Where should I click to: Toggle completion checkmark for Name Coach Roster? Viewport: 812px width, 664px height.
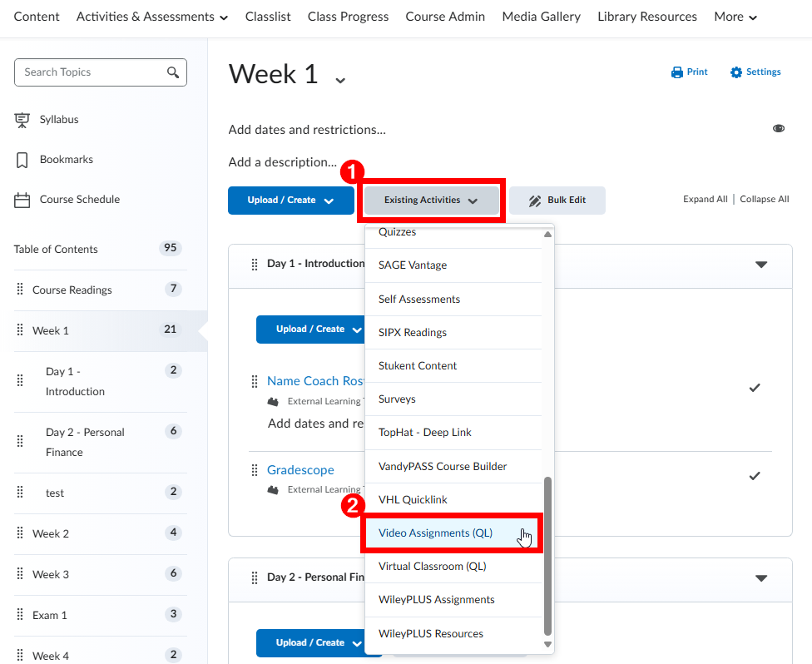point(755,388)
